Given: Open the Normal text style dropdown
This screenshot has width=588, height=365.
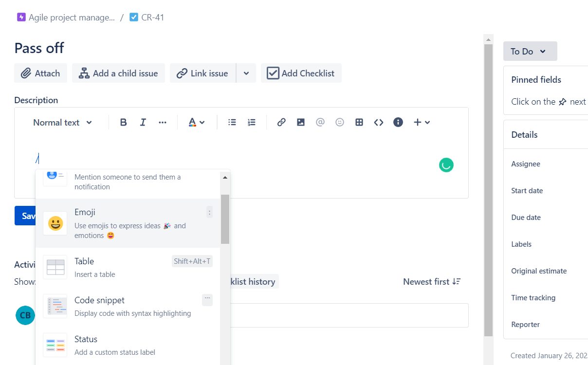Looking at the screenshot, I should coord(62,123).
